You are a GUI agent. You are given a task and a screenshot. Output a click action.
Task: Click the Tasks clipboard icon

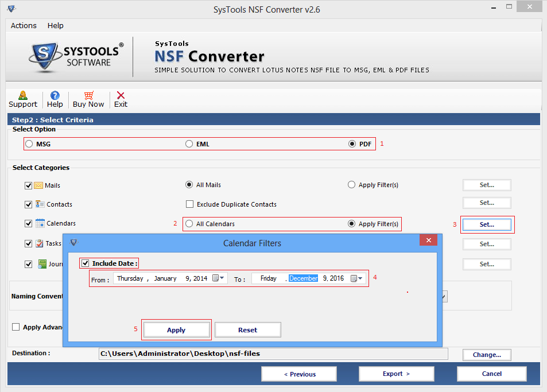[40, 243]
